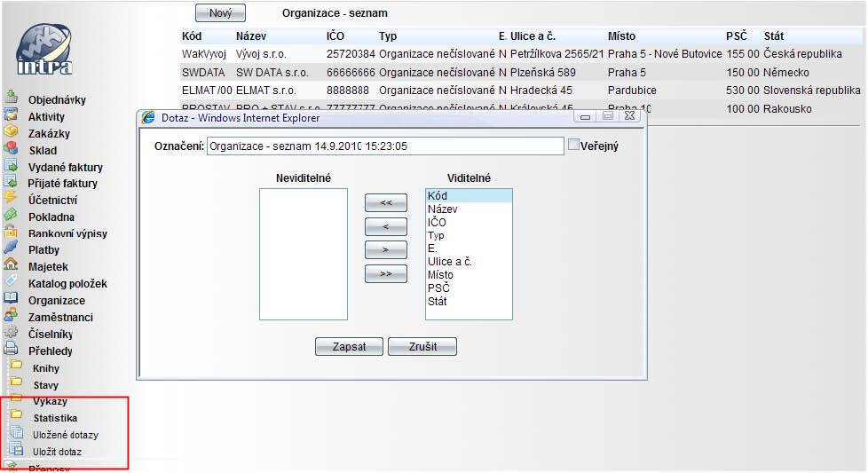Toggle the Veřejný checkbox
868x473 pixels.
pyautogui.click(x=573, y=145)
